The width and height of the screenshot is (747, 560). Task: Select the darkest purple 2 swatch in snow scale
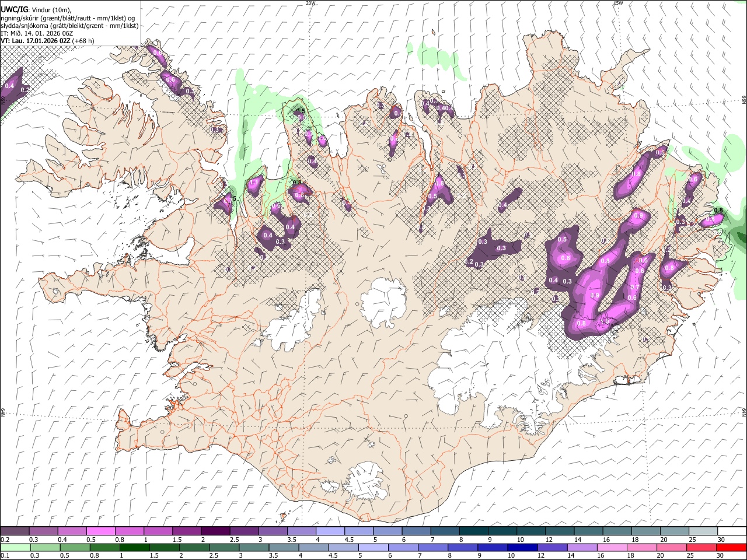[x=215, y=531]
